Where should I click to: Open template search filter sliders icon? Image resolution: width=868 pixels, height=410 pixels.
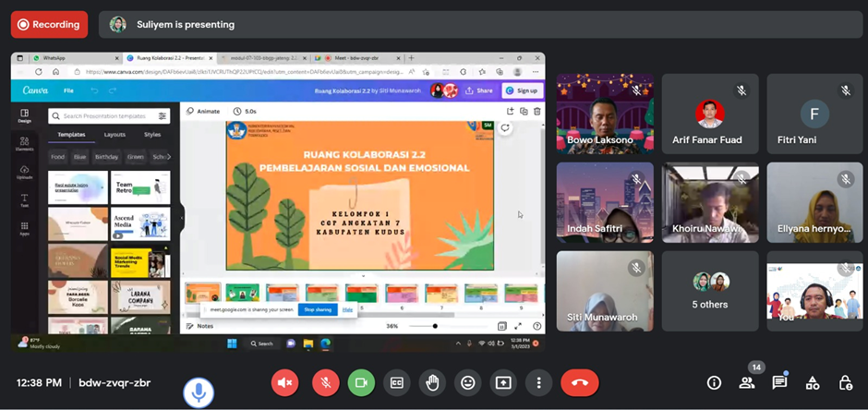coord(163,116)
